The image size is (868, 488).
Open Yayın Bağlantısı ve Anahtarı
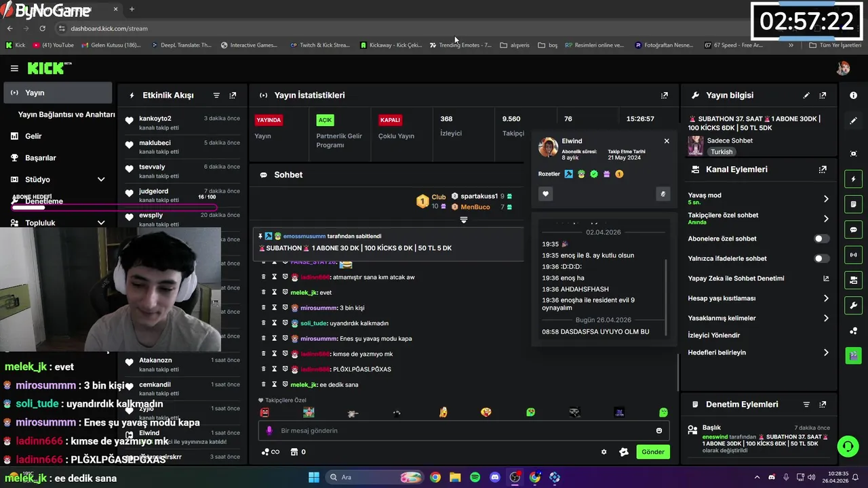pyautogui.click(x=66, y=115)
